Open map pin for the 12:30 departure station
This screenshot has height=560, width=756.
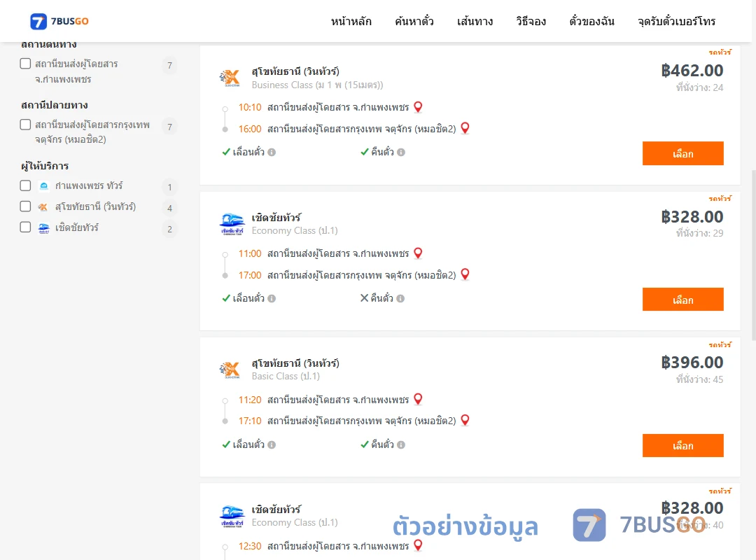418,545
